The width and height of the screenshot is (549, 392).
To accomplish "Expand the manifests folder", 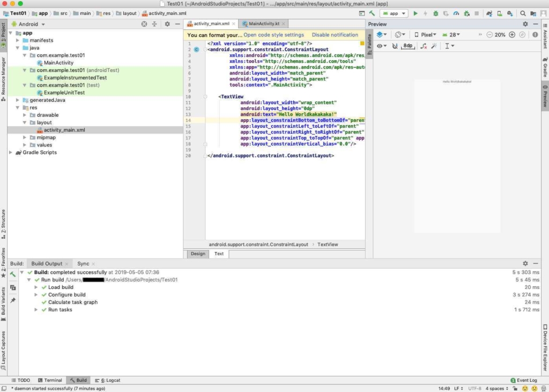I will [x=18, y=40].
